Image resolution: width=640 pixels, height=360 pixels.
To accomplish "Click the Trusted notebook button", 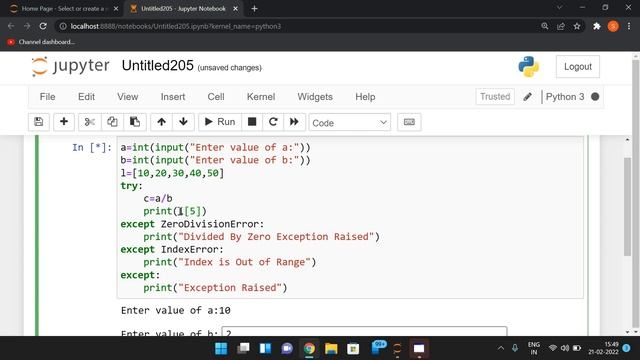I will click(495, 97).
